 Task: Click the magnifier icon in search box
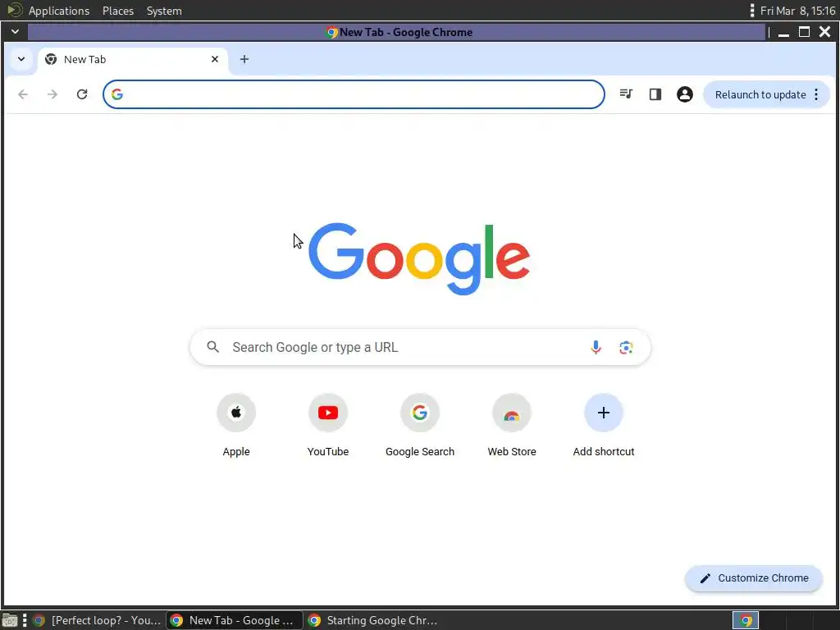(212, 347)
